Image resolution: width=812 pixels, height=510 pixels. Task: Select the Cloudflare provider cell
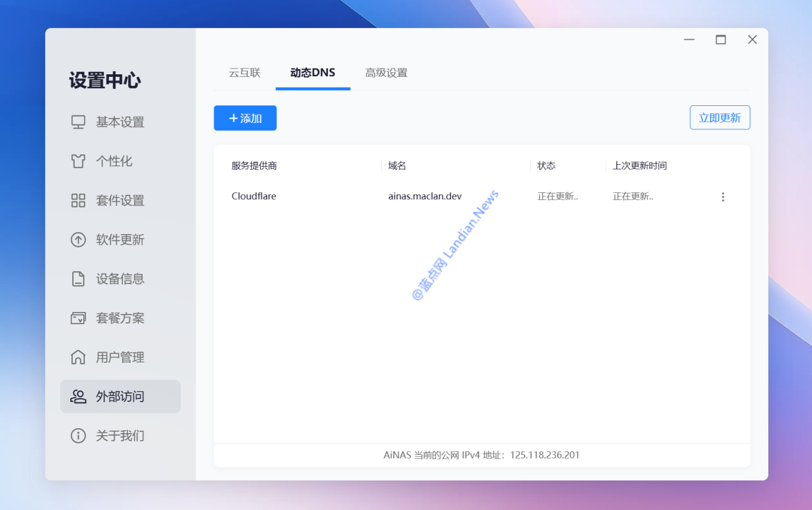(254, 196)
